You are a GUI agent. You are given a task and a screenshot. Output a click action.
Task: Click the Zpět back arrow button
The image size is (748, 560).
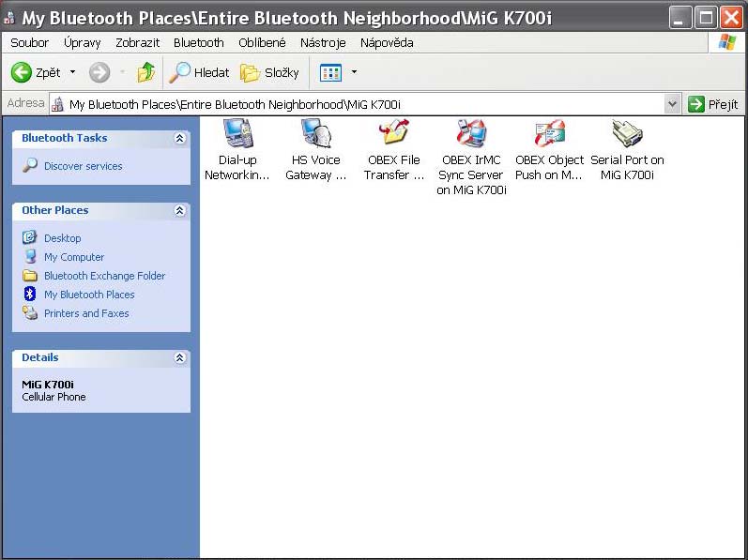pos(36,72)
